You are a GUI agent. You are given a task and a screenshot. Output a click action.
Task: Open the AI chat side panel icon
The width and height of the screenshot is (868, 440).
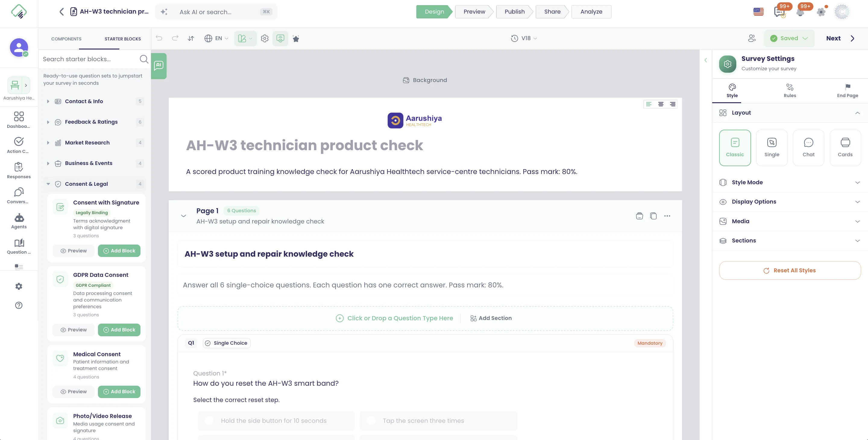159,65
